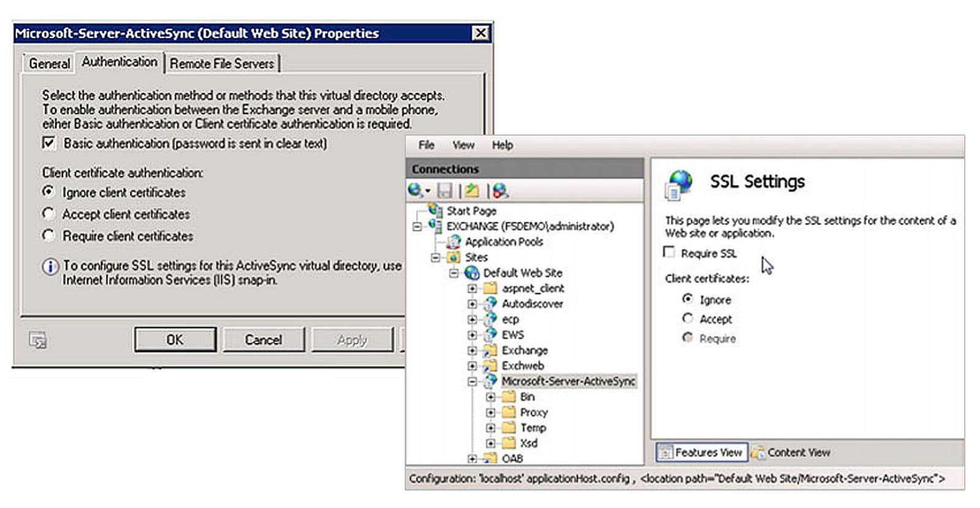980x508 pixels.
Task: Select Require client certificates radio button
Action: [49, 236]
